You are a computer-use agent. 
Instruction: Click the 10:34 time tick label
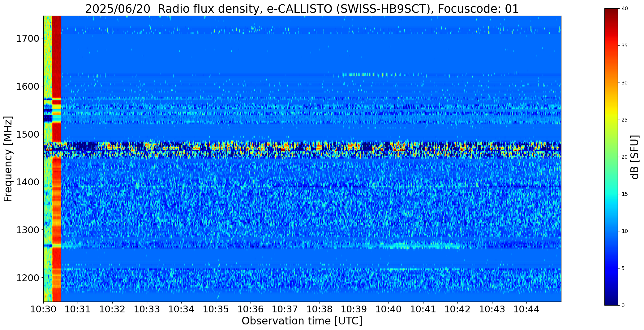[182, 309]
